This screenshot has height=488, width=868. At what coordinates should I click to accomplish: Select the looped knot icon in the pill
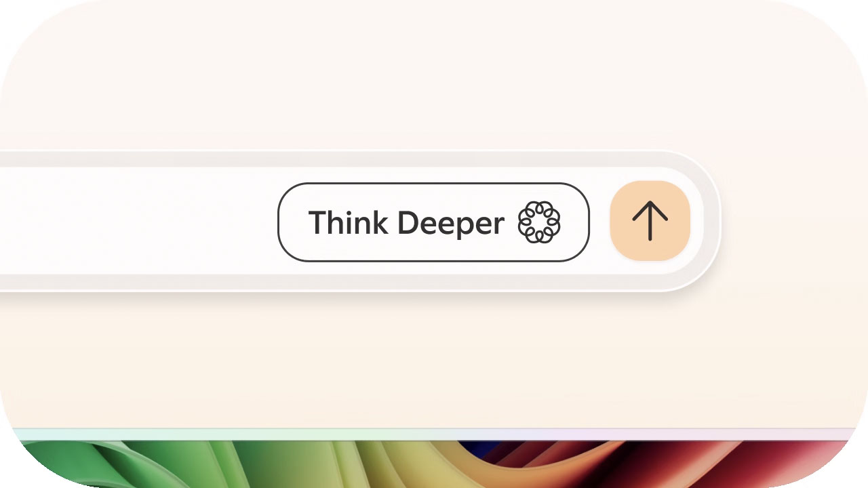point(539,222)
